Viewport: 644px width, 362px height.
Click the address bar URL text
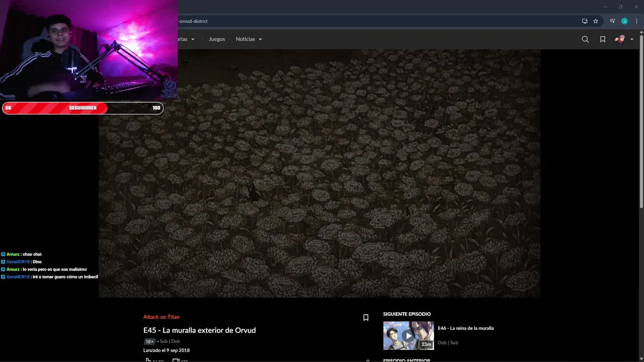tap(193, 21)
